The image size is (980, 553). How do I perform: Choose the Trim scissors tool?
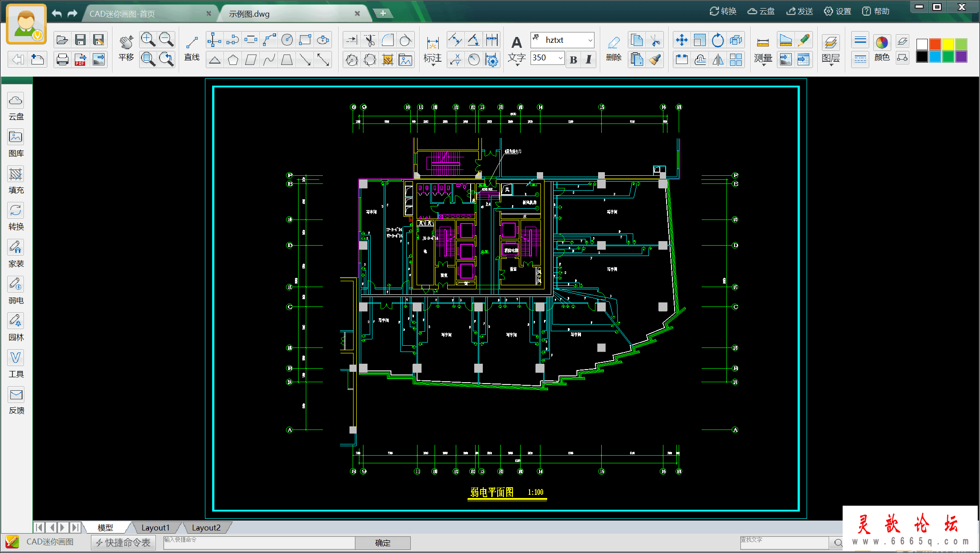pyautogui.click(x=369, y=40)
